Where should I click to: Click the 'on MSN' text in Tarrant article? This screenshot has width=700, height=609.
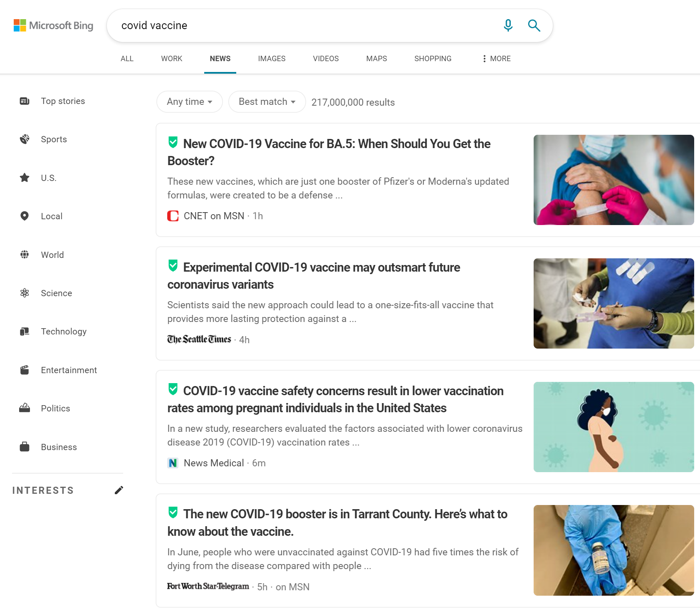click(x=292, y=587)
